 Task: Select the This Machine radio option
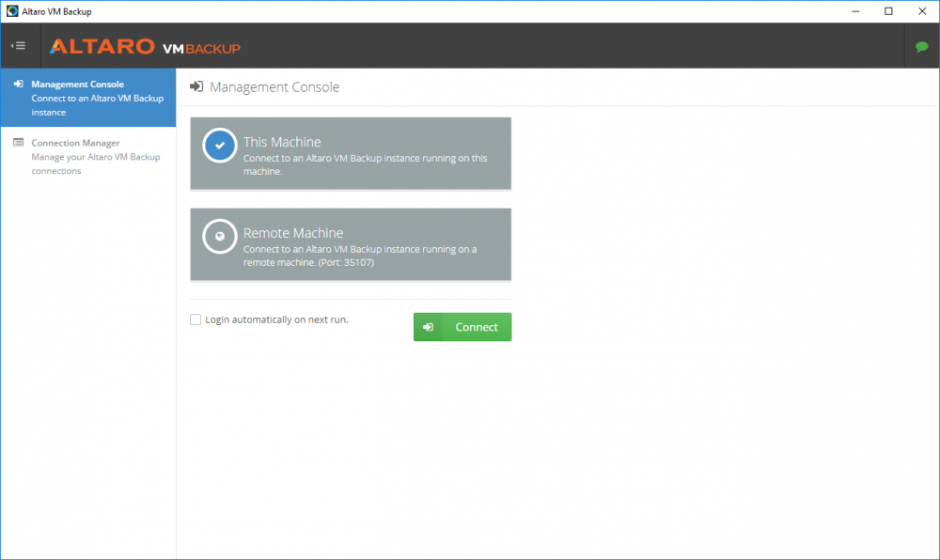[x=219, y=145]
